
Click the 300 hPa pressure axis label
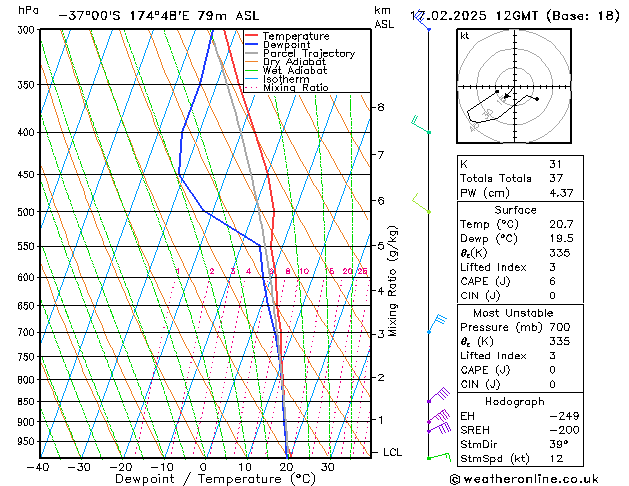(26, 29)
